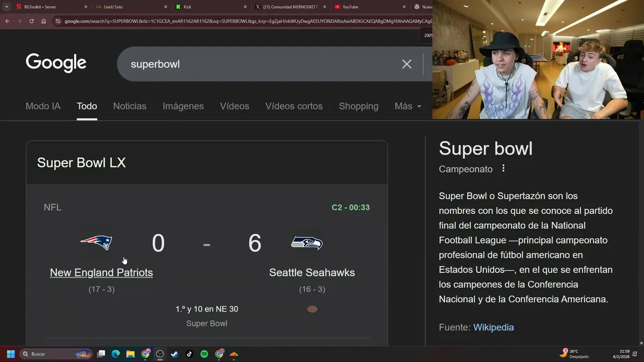Open TikTok from taskbar

189,354
